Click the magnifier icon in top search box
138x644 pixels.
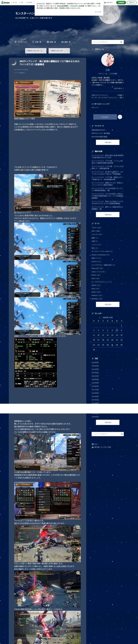pos(121,42)
